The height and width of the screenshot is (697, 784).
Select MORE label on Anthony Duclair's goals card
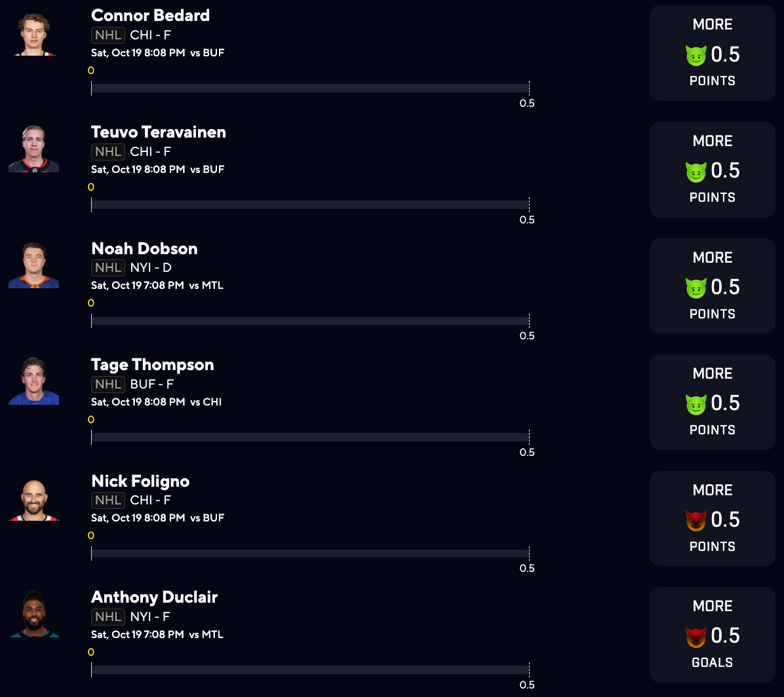pyautogui.click(x=713, y=606)
